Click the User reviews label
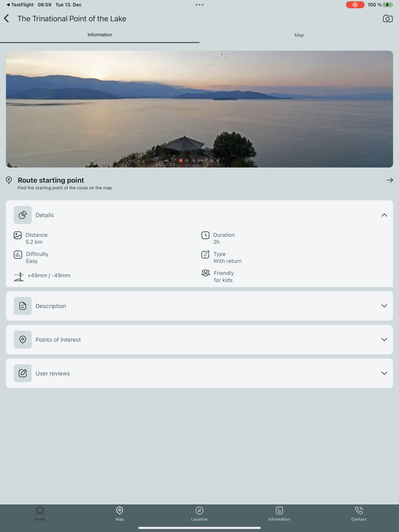The image size is (399, 532). [x=53, y=373]
